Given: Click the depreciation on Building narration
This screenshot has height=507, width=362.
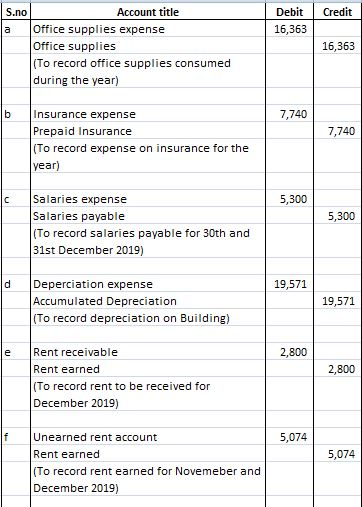Looking at the screenshot, I should (x=131, y=318).
